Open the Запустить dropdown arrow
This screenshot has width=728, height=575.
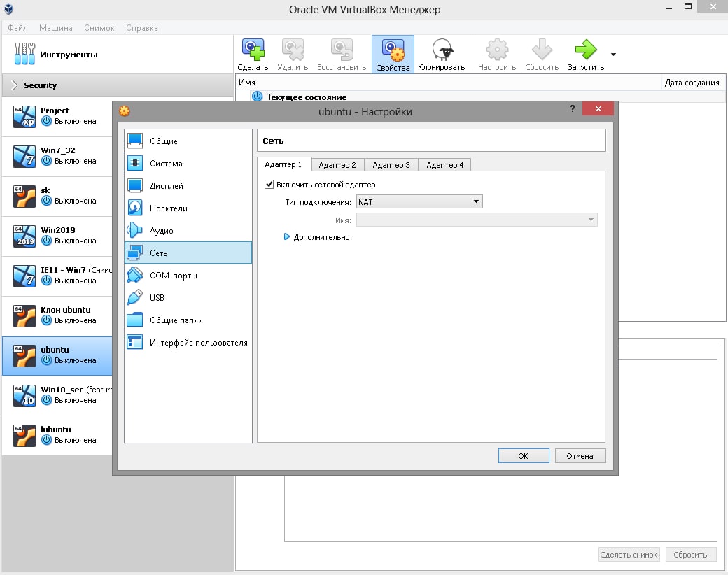pyautogui.click(x=613, y=55)
